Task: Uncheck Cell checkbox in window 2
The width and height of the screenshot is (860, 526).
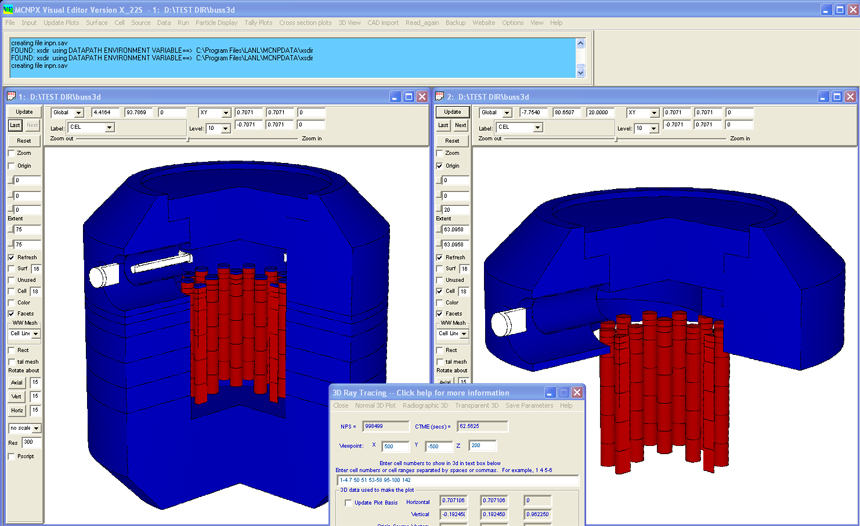Action: click(x=439, y=291)
